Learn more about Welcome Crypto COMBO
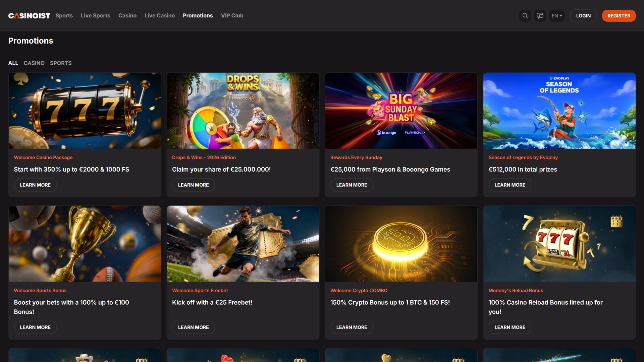This screenshot has height=362, width=644. pos(352,327)
